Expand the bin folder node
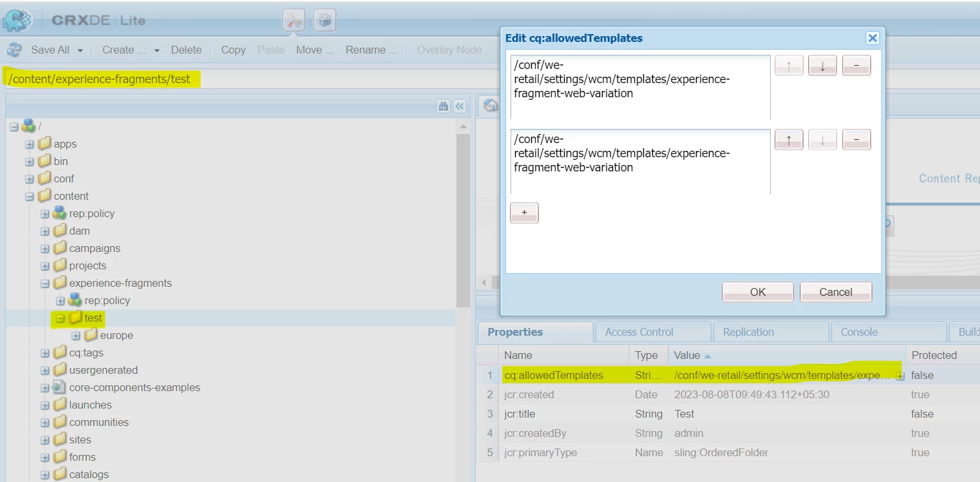Screen dimensions: 980x482 tap(30, 161)
